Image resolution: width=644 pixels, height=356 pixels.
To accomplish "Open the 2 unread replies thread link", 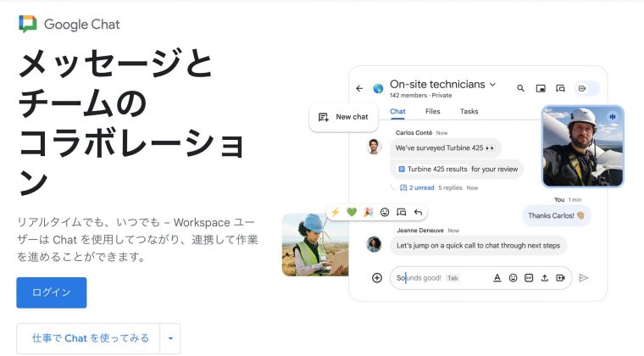I will click(417, 187).
